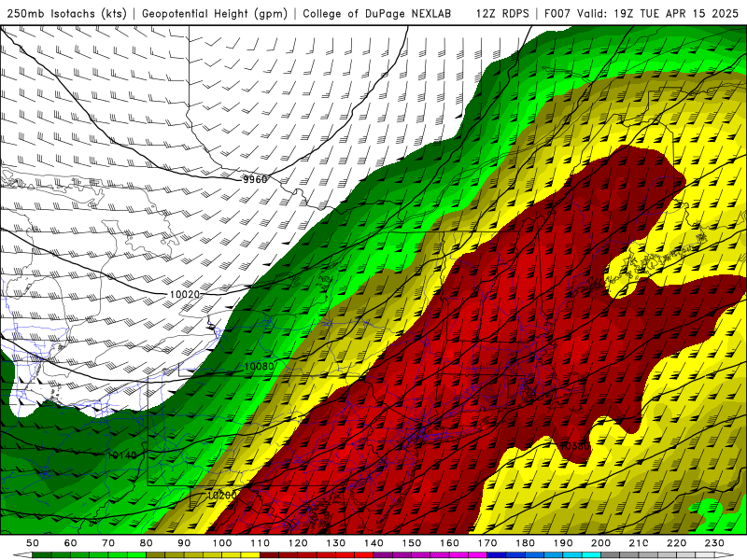747x560 pixels.
Task: Click the 140 value on the color scale
Action: coord(373,543)
